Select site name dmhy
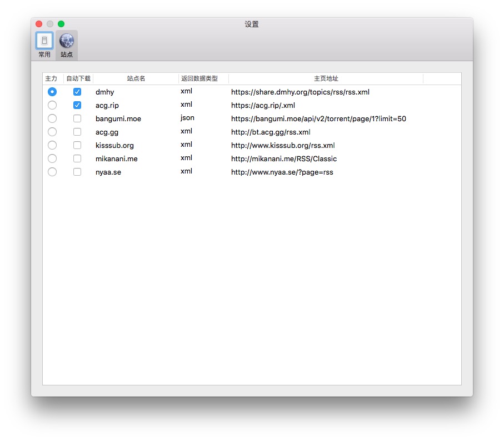Viewport: 504px width, 441px height. 105,92
